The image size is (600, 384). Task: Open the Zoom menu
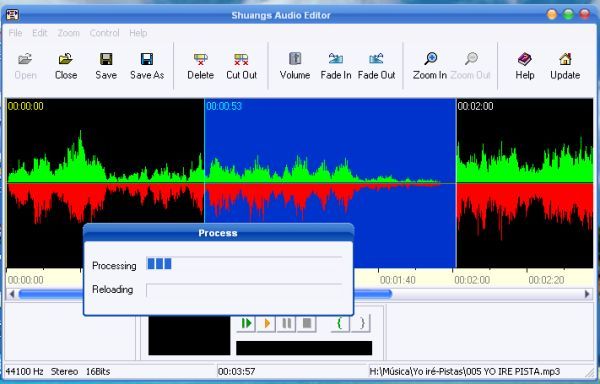[68, 33]
